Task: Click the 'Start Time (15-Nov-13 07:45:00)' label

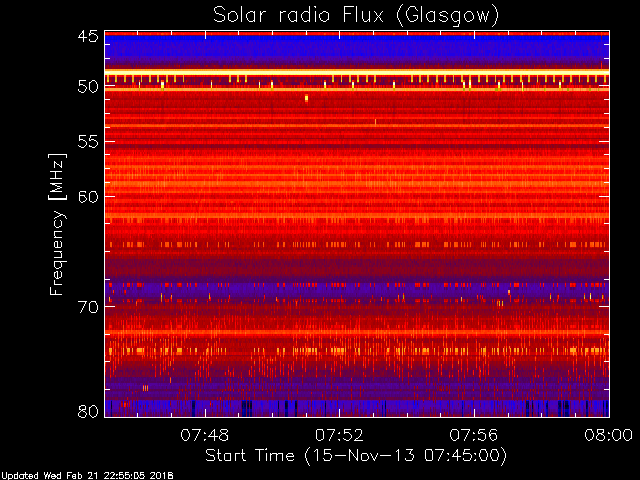Action: (356, 456)
